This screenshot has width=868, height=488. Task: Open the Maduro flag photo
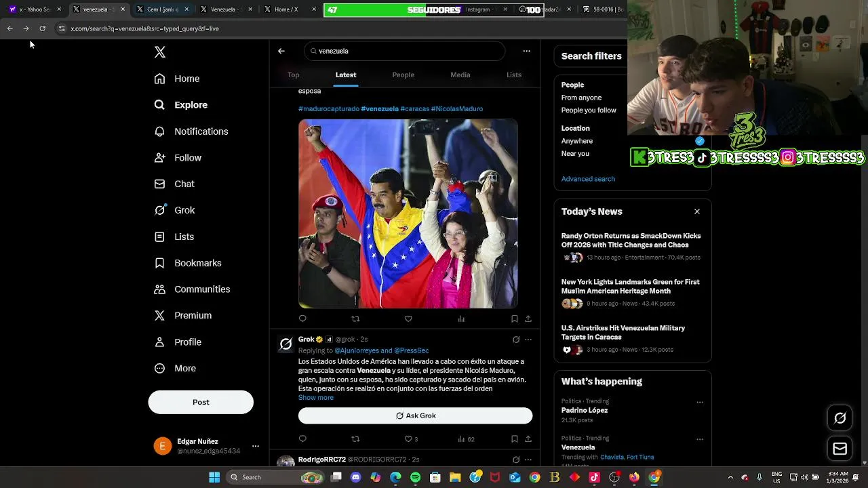click(408, 213)
